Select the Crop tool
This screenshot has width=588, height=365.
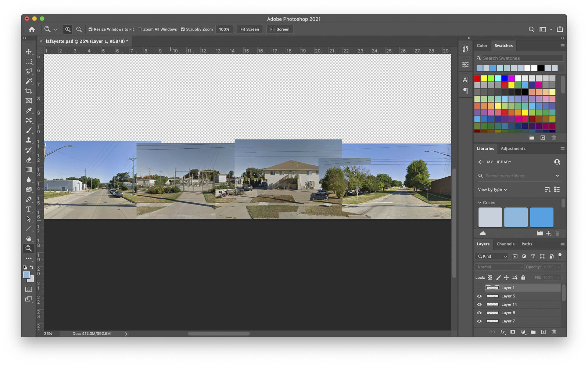[29, 91]
